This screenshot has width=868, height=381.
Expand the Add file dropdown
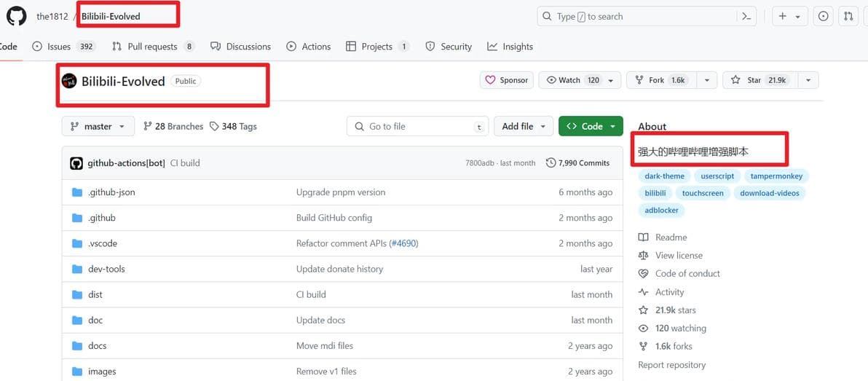[x=523, y=126]
